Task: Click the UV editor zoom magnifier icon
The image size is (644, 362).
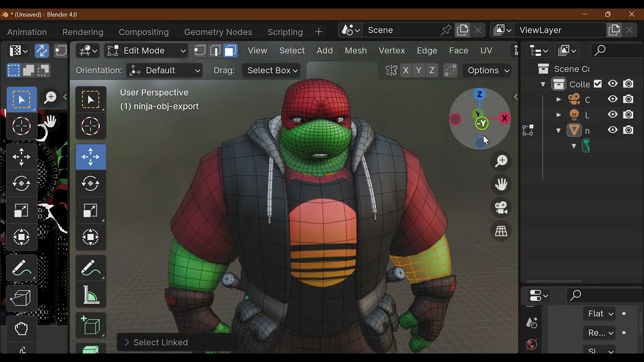Action: click(x=50, y=98)
